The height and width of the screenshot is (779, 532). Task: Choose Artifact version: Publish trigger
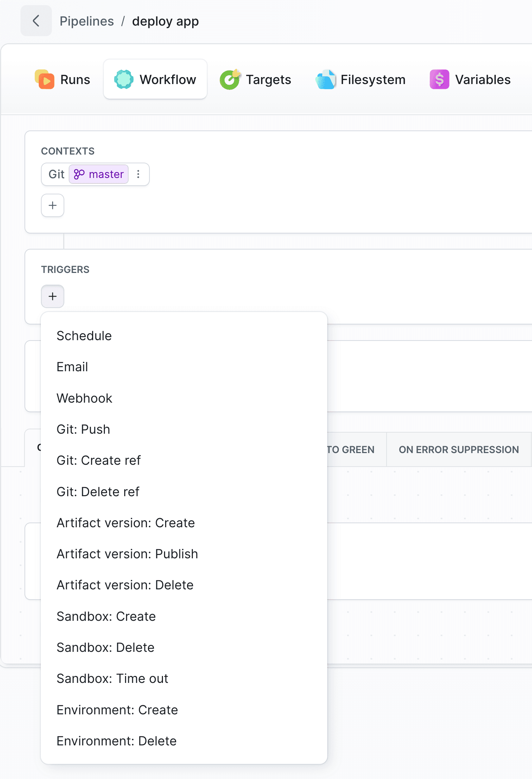(127, 554)
